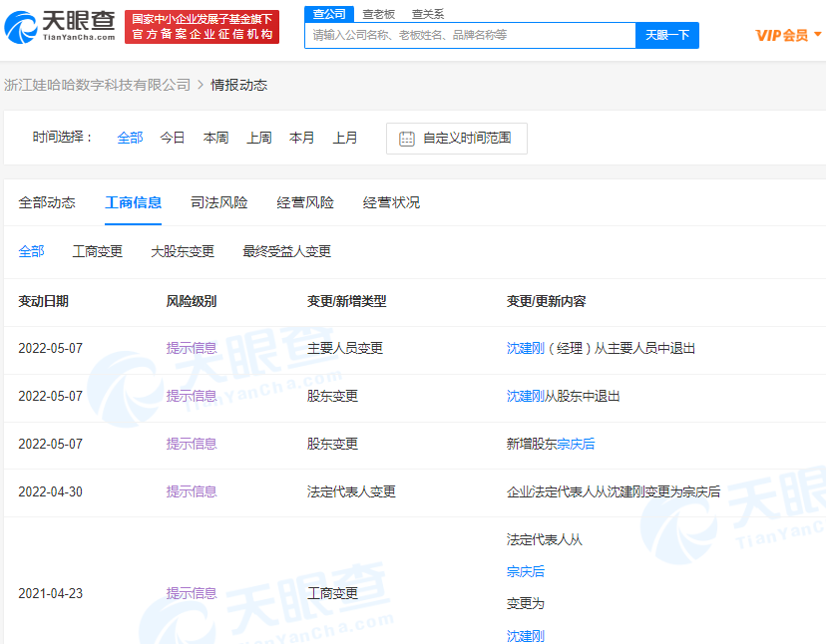This screenshot has width=826, height=644.
Task: Select the 查公司 search tab
Action: click(x=329, y=14)
